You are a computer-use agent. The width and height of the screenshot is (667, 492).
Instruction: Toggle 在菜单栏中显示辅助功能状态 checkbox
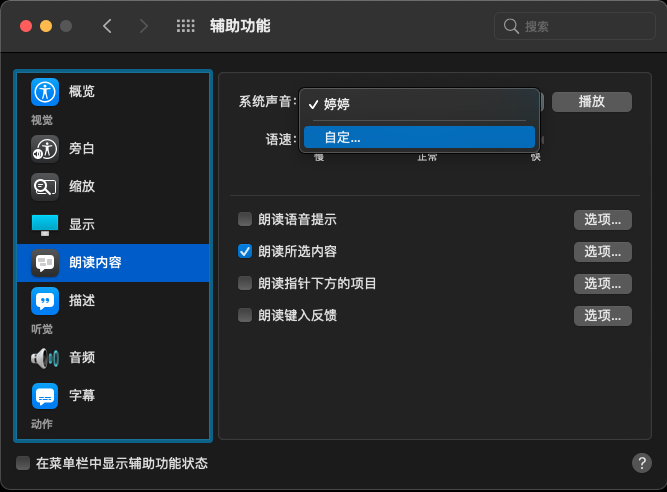tap(23, 463)
